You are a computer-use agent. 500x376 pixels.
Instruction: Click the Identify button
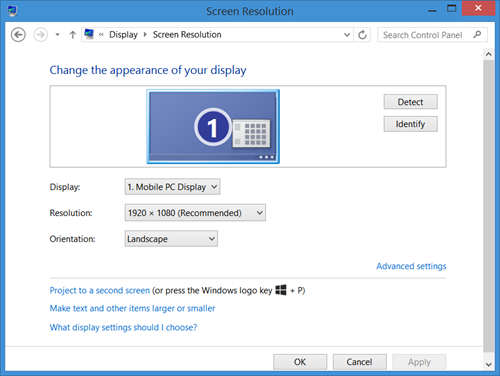click(x=410, y=124)
